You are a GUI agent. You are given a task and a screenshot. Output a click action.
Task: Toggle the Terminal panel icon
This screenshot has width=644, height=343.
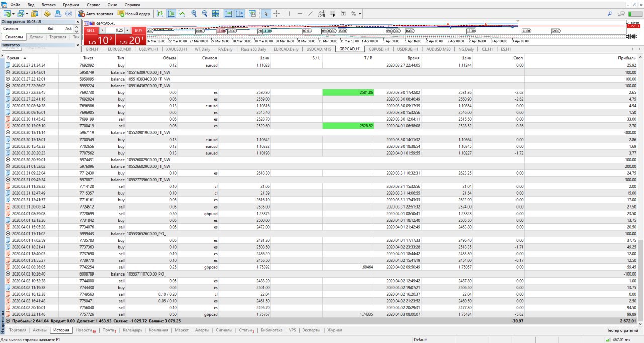(x=69, y=14)
